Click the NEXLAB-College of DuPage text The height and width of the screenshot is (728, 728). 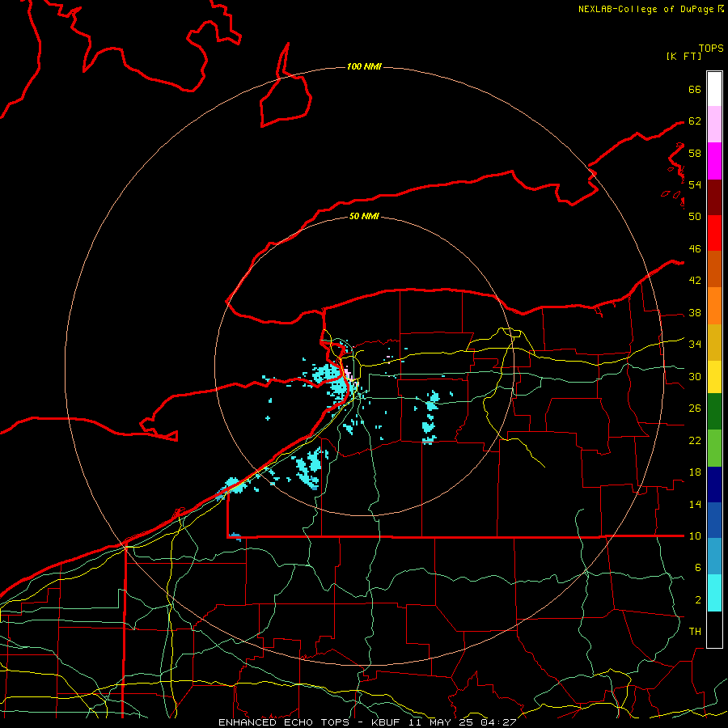pyautogui.click(x=645, y=9)
